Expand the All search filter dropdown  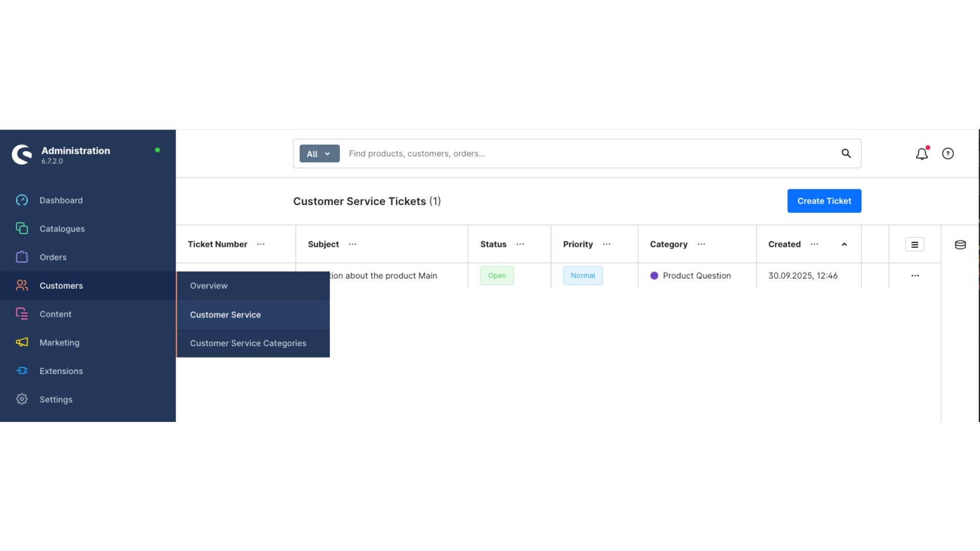(x=319, y=154)
